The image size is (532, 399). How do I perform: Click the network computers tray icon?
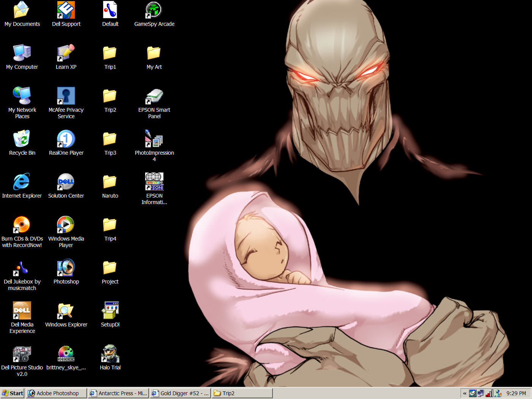point(481,393)
